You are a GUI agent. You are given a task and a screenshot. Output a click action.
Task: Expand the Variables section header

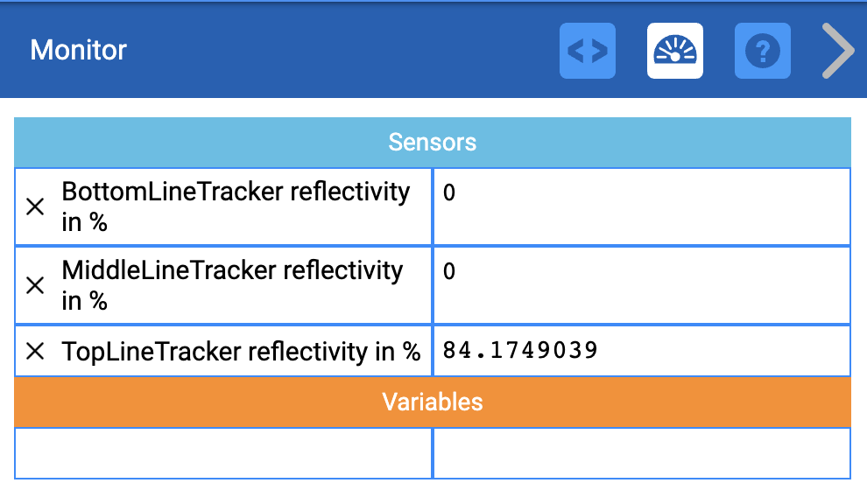[432, 402]
